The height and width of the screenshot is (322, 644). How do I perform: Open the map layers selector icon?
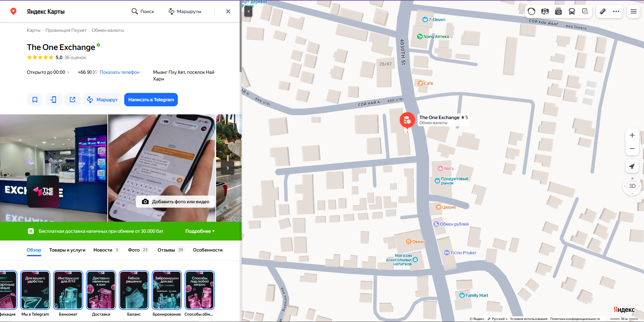click(585, 11)
